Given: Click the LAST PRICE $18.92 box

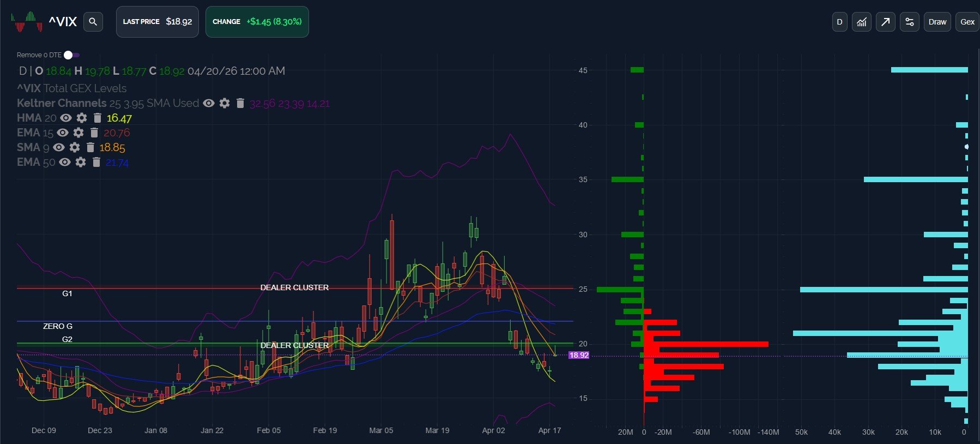Looking at the screenshot, I should point(158,22).
